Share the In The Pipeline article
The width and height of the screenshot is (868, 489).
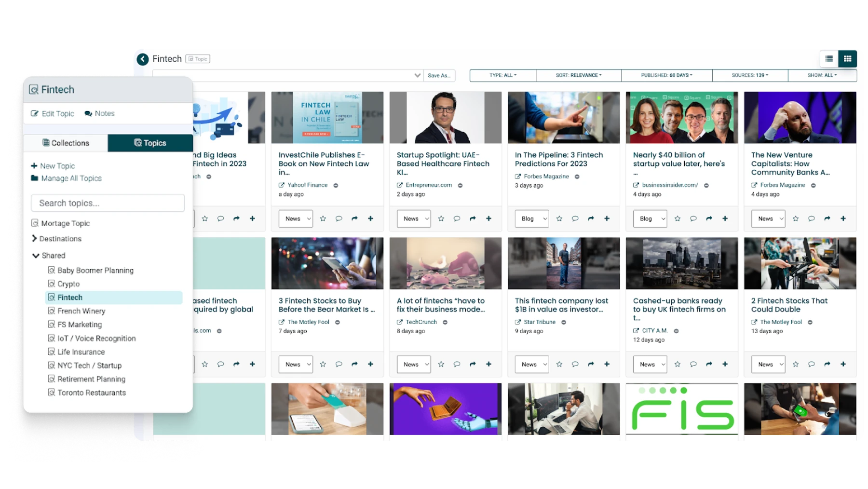(591, 218)
